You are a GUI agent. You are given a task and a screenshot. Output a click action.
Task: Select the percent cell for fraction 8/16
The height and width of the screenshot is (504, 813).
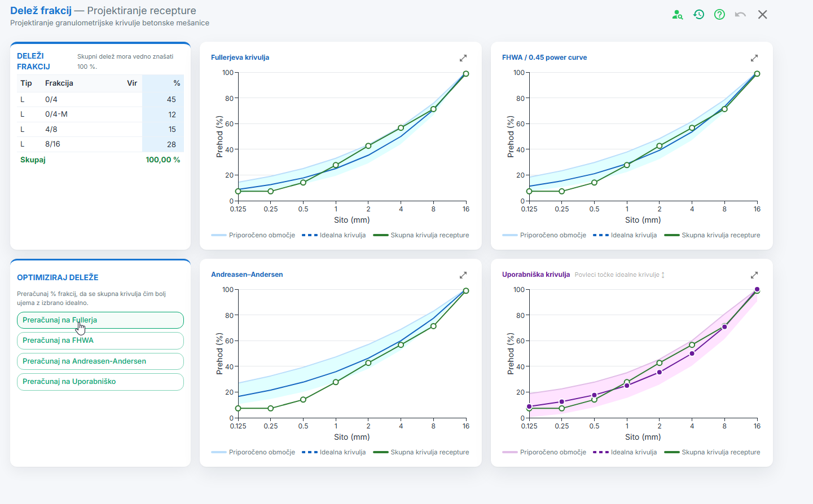pyautogui.click(x=163, y=144)
